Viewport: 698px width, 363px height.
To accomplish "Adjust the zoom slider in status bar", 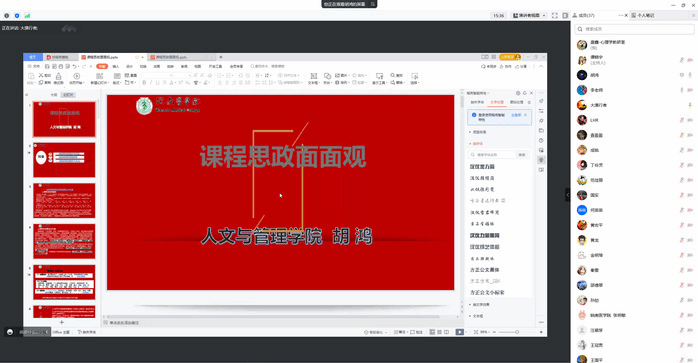I will tap(517, 332).
